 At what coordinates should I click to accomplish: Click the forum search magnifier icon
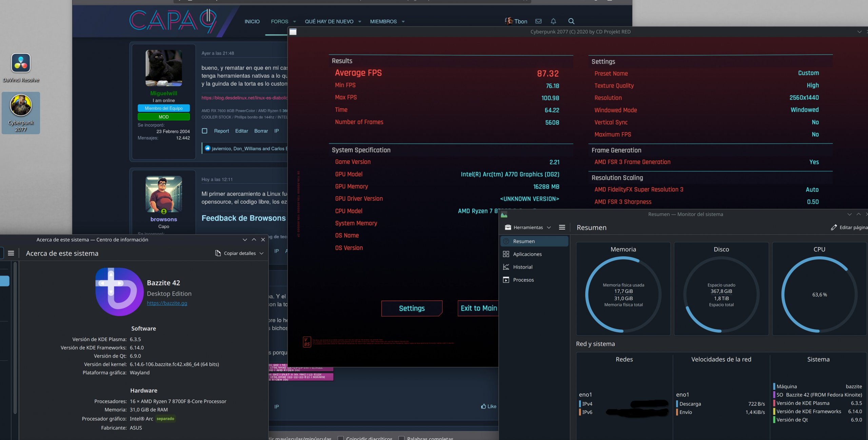tap(571, 21)
